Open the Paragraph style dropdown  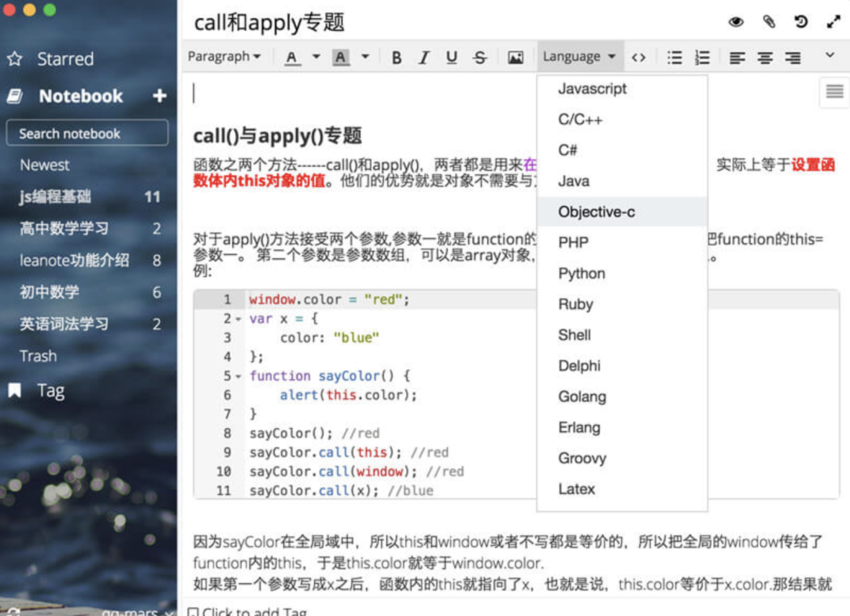point(224,57)
